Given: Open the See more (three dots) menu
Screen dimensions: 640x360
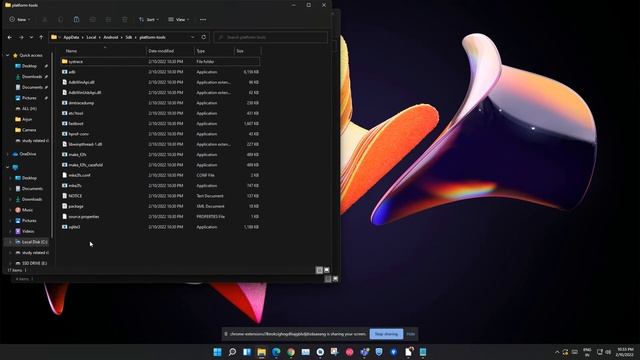Looking at the screenshot, I should point(203,20).
